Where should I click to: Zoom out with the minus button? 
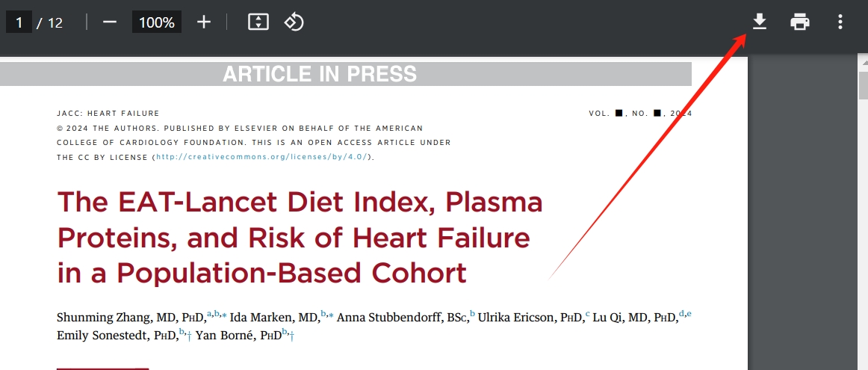tap(110, 22)
